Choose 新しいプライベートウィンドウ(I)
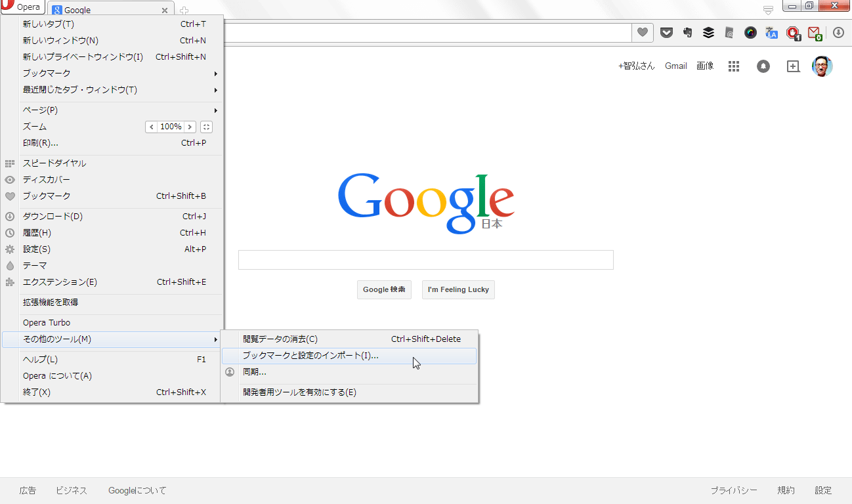 112,56
